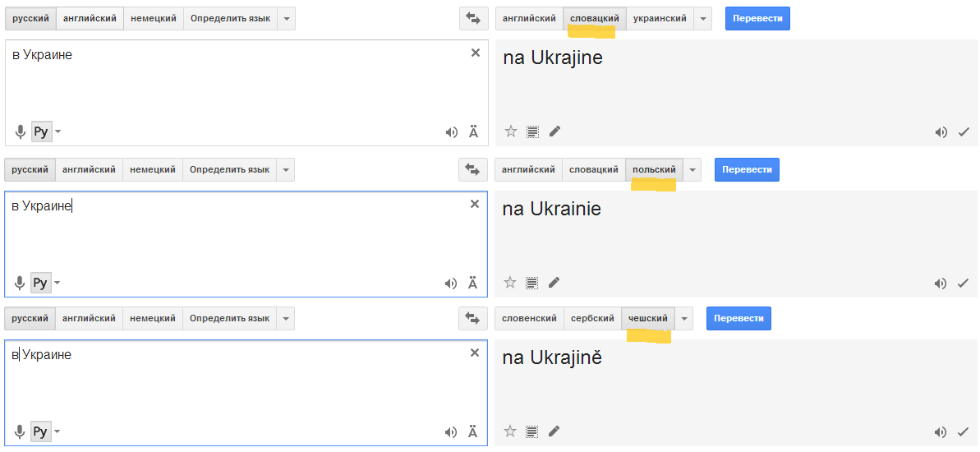Toggle the 'Ä' transliteration button in the second box
The width and height of the screenshot is (980, 452).
click(x=473, y=283)
